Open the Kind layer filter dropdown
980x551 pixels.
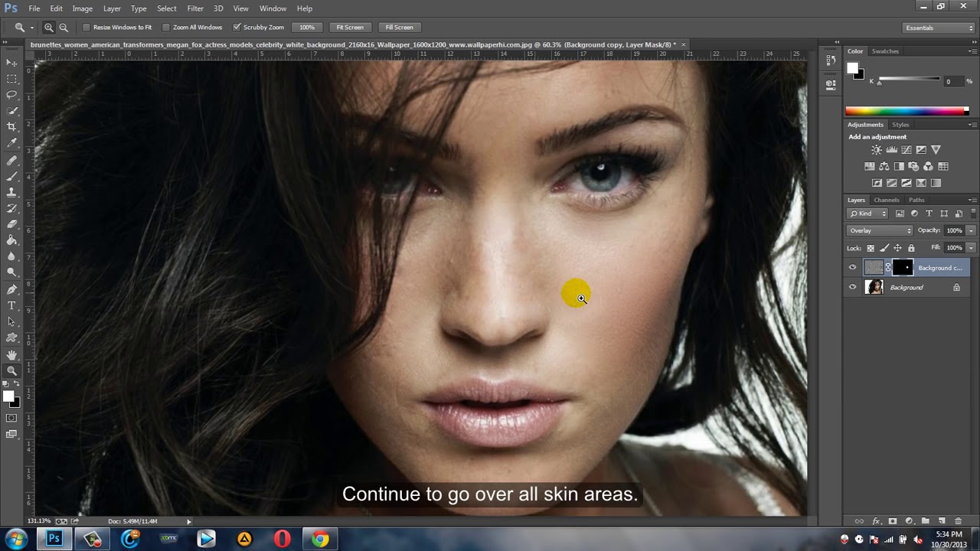[867, 214]
